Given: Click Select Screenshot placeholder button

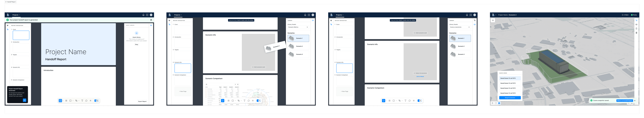Looking at the screenshot, I should point(420,73).
